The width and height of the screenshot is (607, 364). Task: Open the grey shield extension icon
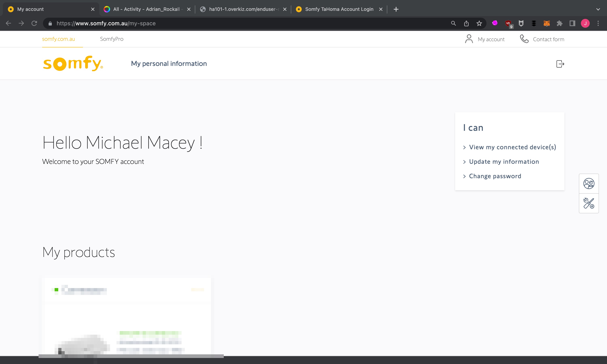point(521,23)
